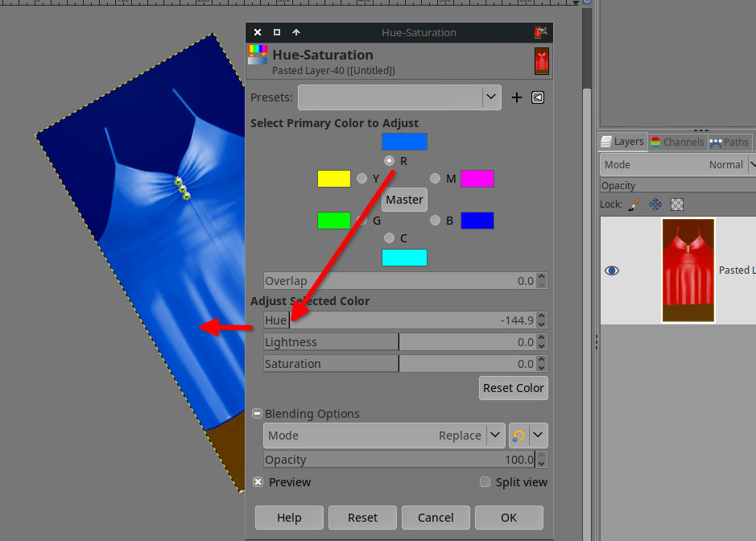
Task: Hide the Pasted Layer with eye icon
Action: (612, 270)
